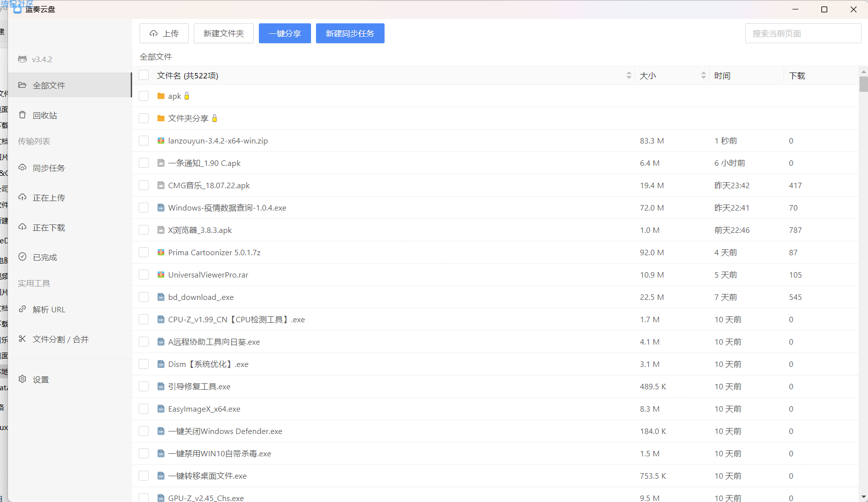Click file name GPU-Z_v2.45_Chs.exe
Screen dimensions: 868x502
click(206, 498)
